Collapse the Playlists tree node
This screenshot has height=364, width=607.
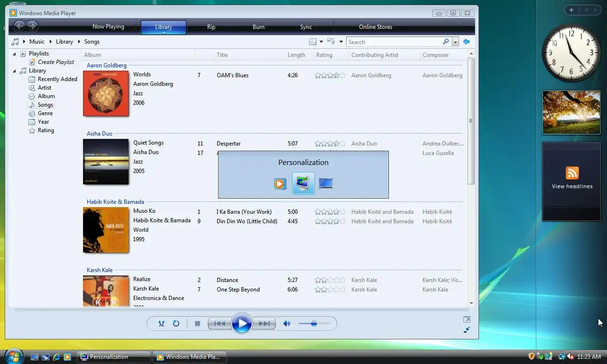coord(14,54)
